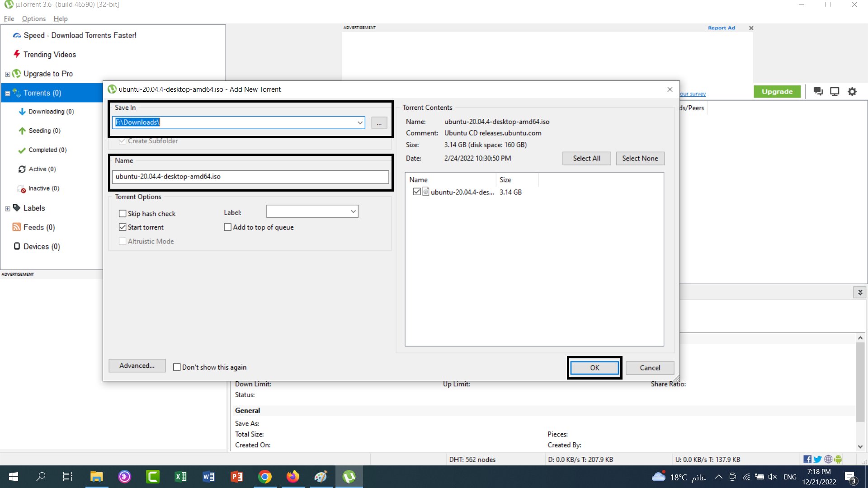Click the Twitter icon in status bar
This screenshot has width=868, height=488.
(818, 459)
